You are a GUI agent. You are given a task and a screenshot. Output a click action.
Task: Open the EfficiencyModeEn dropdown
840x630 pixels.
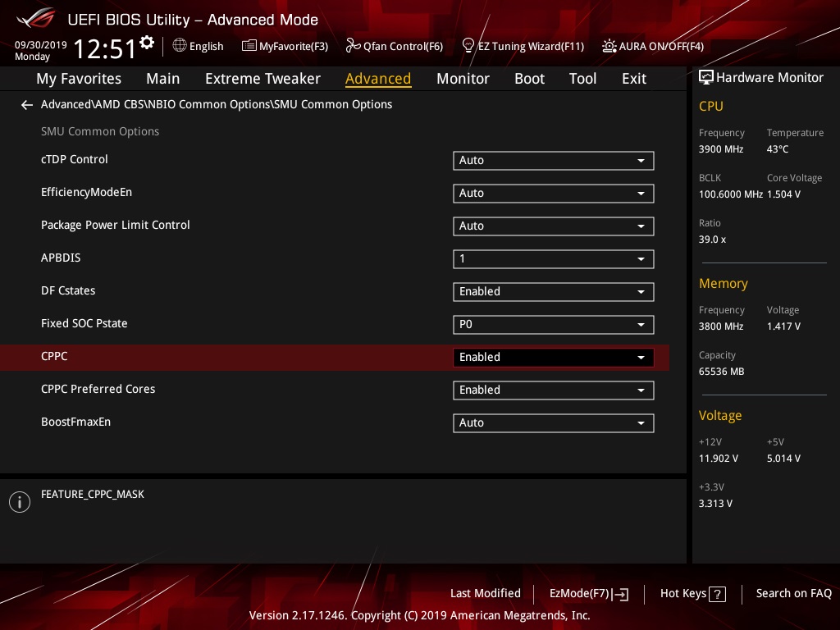coord(554,194)
